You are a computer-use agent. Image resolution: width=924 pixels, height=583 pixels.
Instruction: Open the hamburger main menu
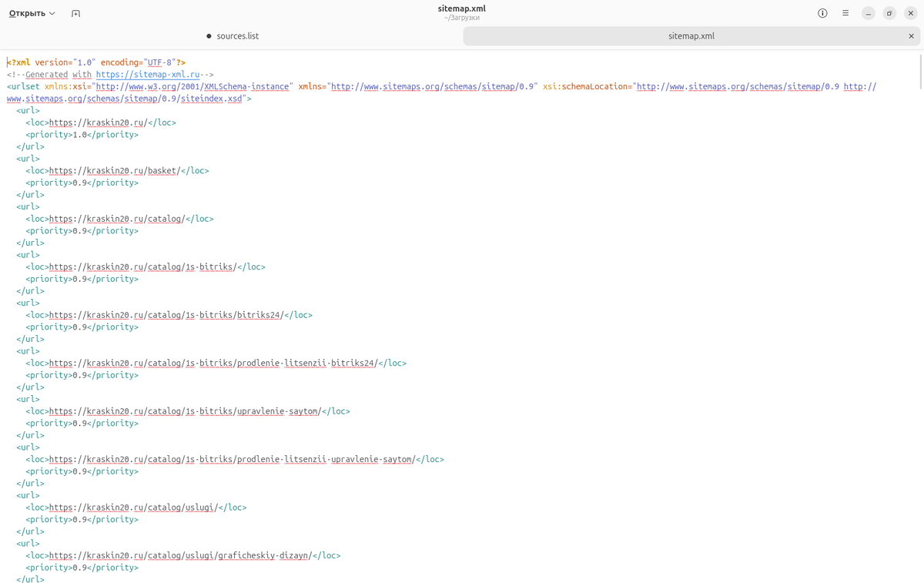(x=845, y=13)
